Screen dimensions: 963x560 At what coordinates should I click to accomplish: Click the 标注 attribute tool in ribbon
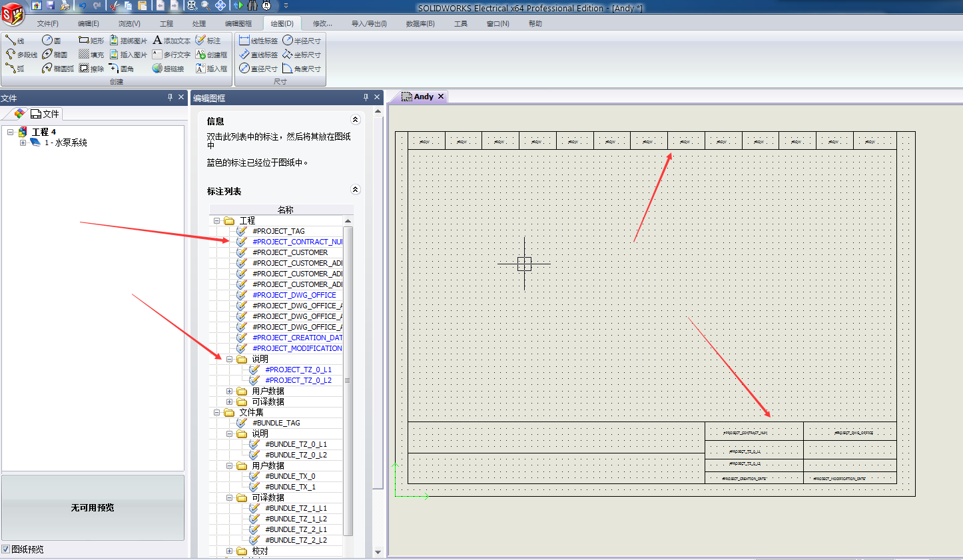point(208,41)
